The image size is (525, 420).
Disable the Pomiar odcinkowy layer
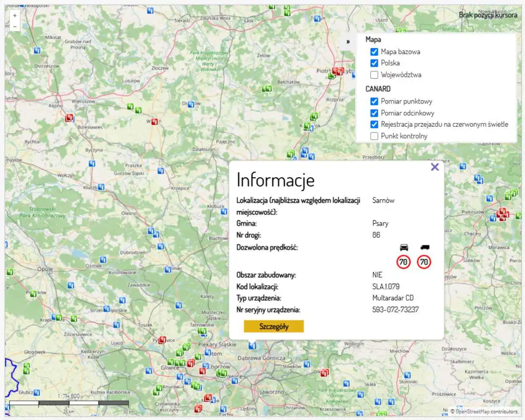click(x=374, y=113)
